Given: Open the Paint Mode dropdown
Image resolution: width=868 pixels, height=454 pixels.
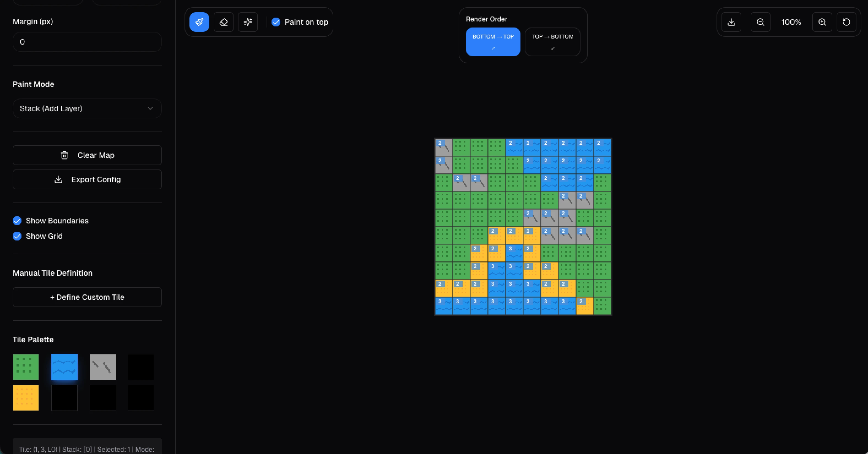Looking at the screenshot, I should tap(87, 108).
